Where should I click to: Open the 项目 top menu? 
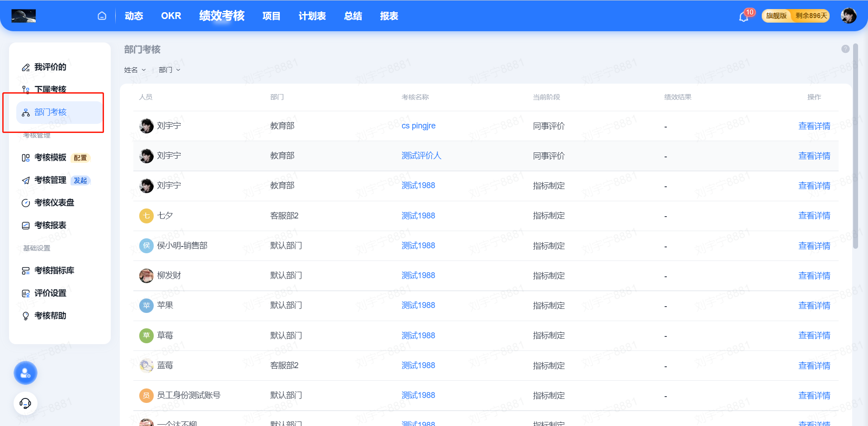(271, 16)
